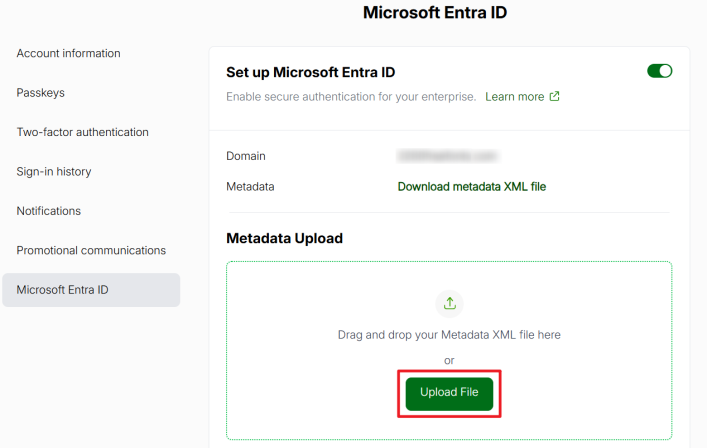Click the Learn more link
Screen dimensions: 707x448
pyautogui.click(x=514, y=97)
